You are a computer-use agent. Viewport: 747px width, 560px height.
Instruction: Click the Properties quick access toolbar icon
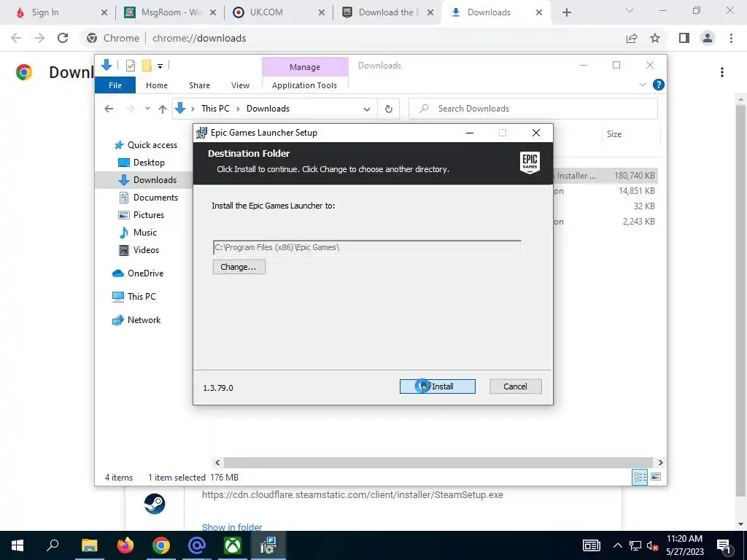tap(130, 66)
